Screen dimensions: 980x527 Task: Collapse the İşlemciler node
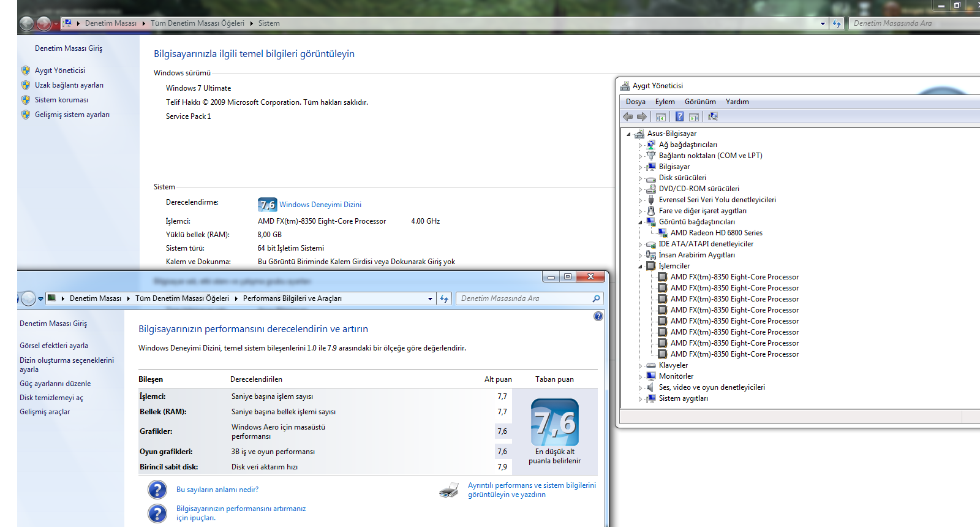[640, 267]
